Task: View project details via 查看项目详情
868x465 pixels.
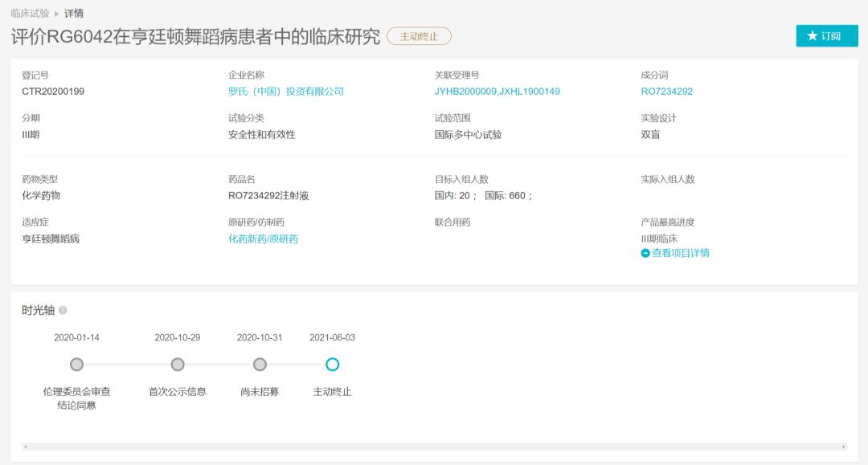Action: tap(681, 253)
